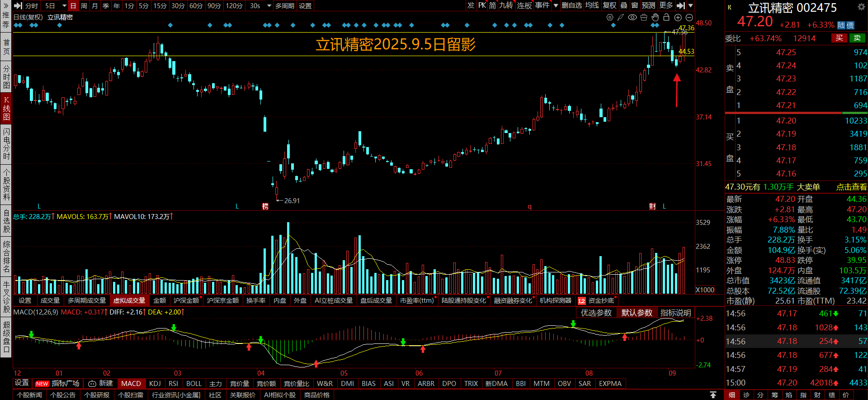Click 预测 forecast button

(x=648, y=5)
